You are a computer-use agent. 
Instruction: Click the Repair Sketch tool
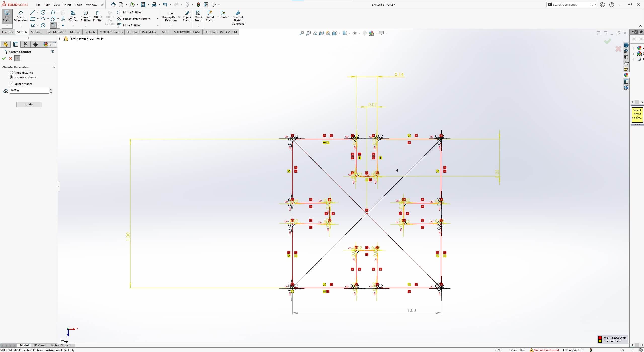coord(187,16)
